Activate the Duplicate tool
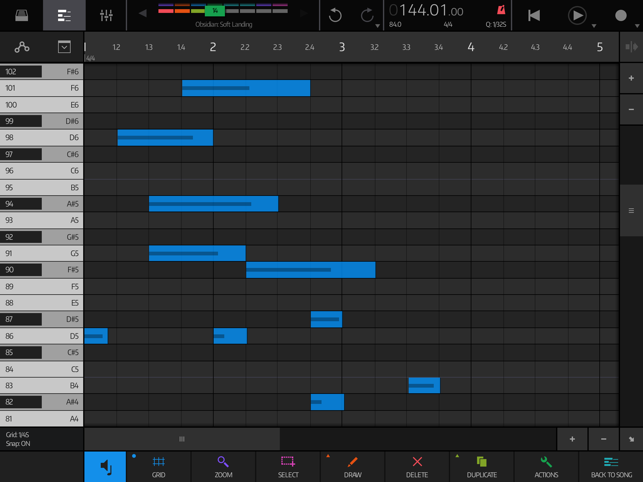 click(481, 466)
